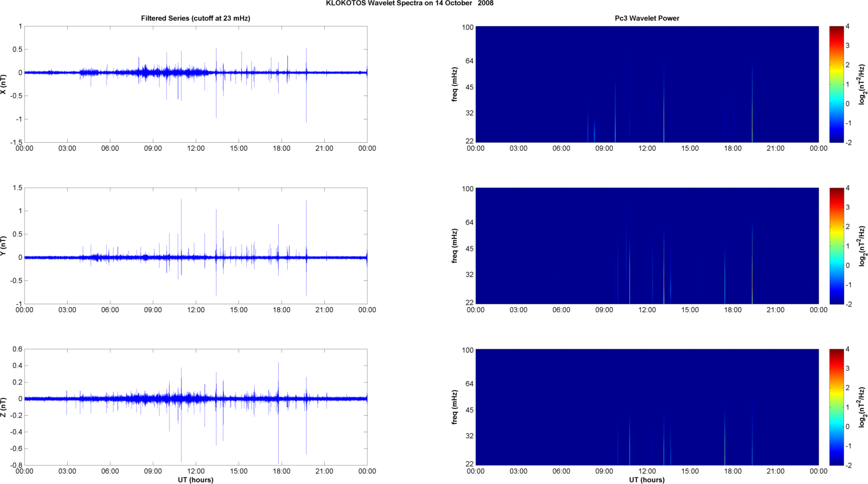This screenshot has width=868, height=484.
Task: Click the 'X (nT)' axis label
Action: point(4,84)
